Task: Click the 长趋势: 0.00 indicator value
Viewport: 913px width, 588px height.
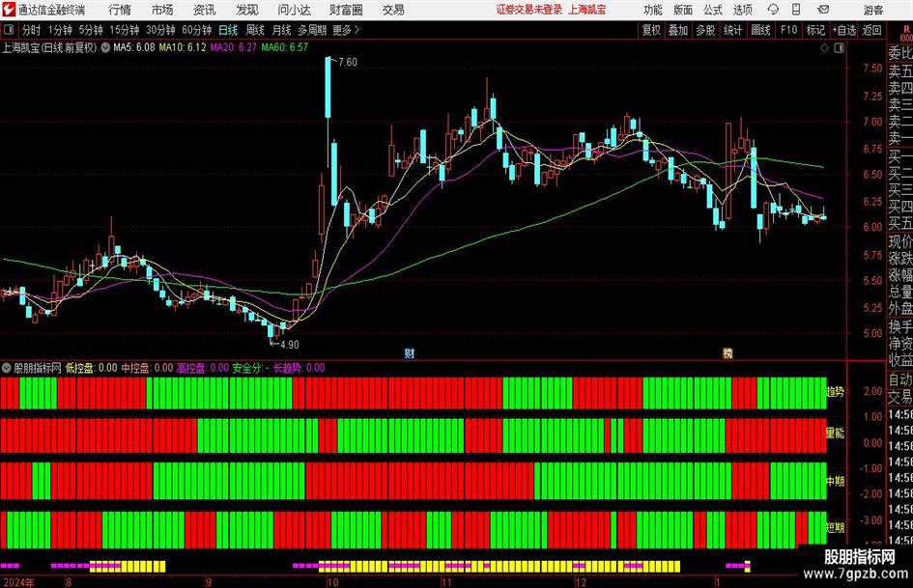Action: [300, 368]
